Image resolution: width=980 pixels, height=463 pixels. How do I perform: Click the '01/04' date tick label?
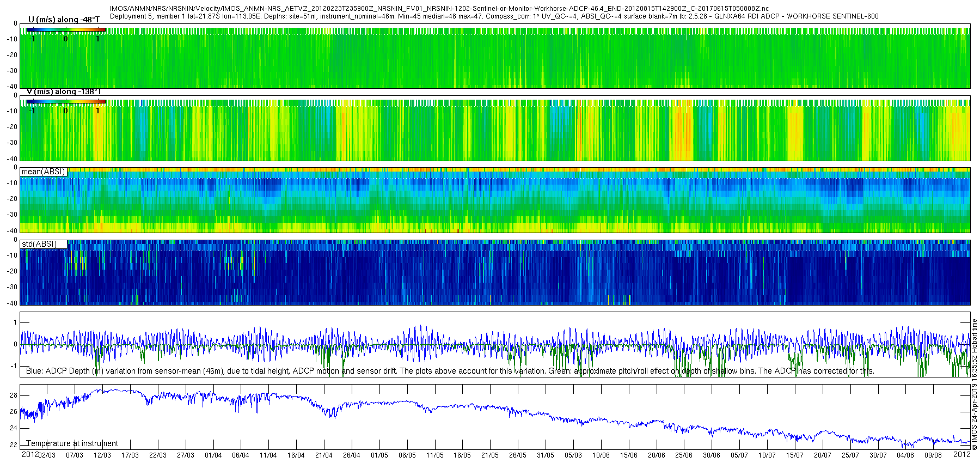point(213,455)
